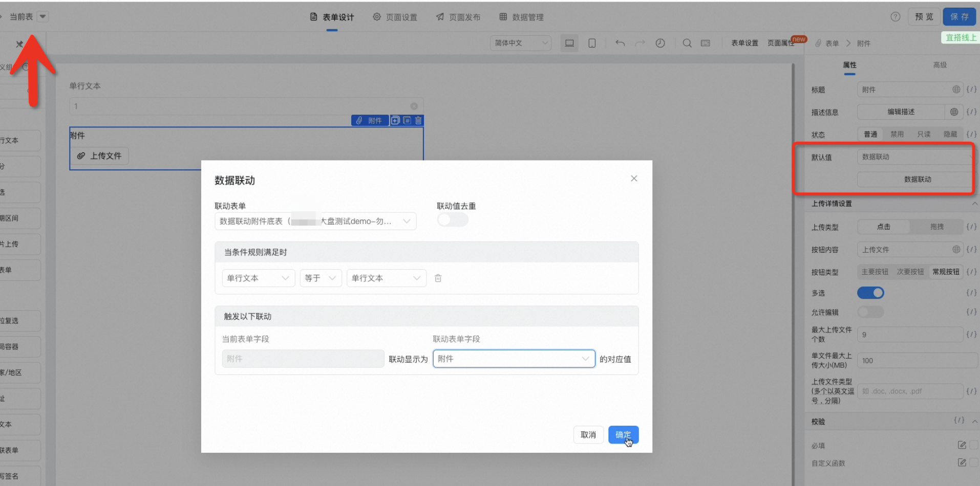Open the 表单设计 tab

(x=332, y=17)
